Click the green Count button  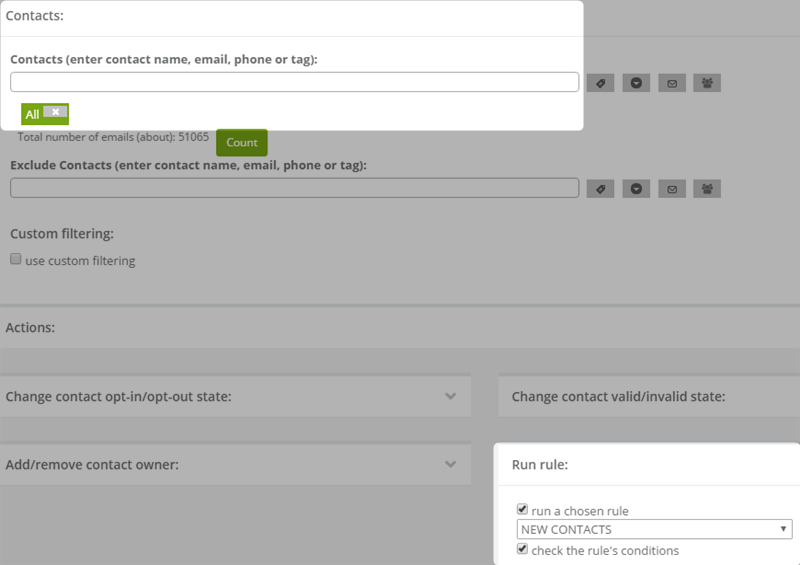242,142
